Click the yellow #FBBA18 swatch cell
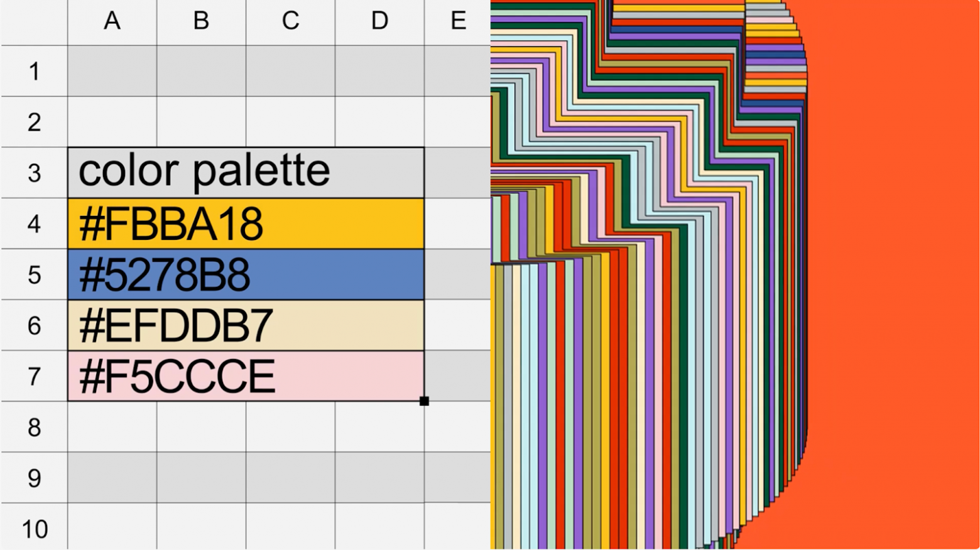 [246, 224]
